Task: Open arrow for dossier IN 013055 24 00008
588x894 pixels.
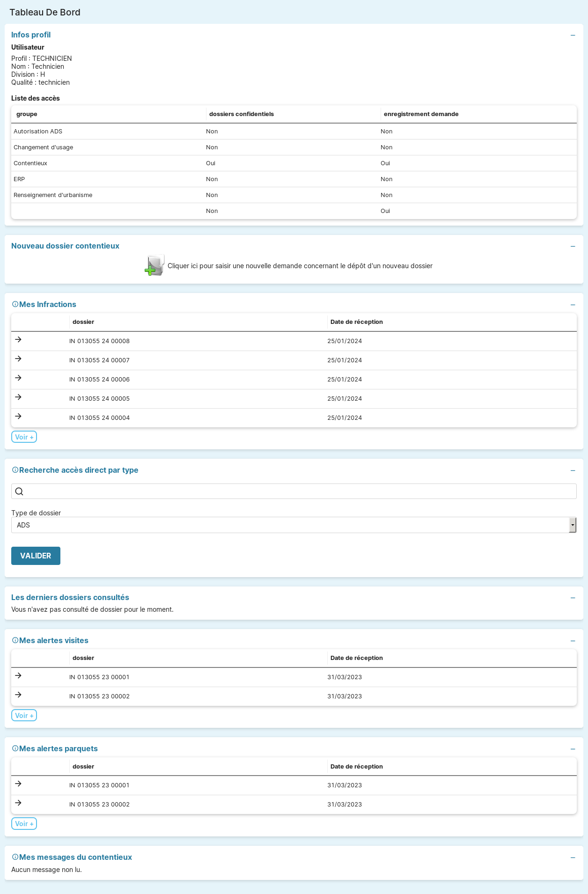Action: tap(18, 340)
